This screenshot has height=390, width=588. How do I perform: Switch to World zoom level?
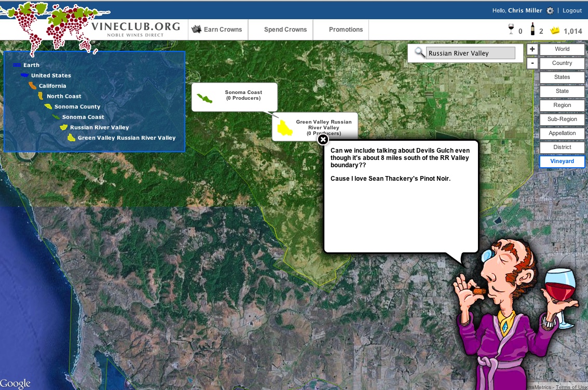click(562, 49)
